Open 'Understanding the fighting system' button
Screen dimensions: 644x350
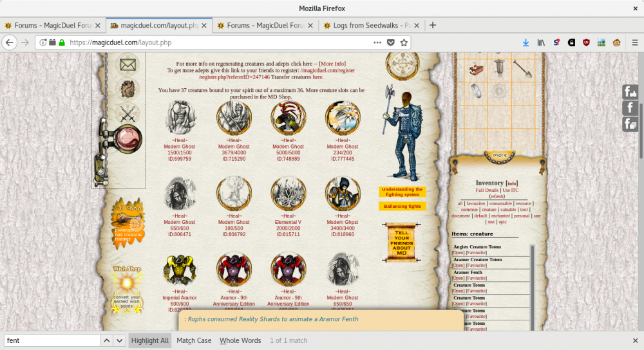pos(402,192)
